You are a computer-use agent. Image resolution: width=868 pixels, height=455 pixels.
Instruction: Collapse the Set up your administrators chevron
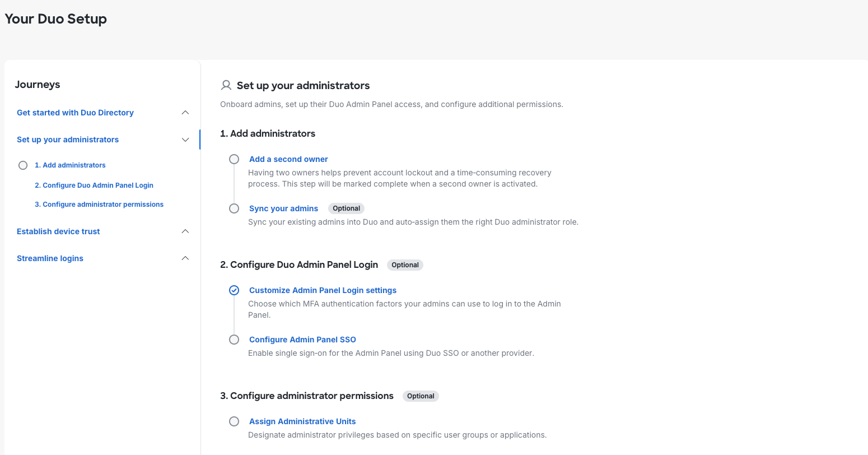(185, 140)
